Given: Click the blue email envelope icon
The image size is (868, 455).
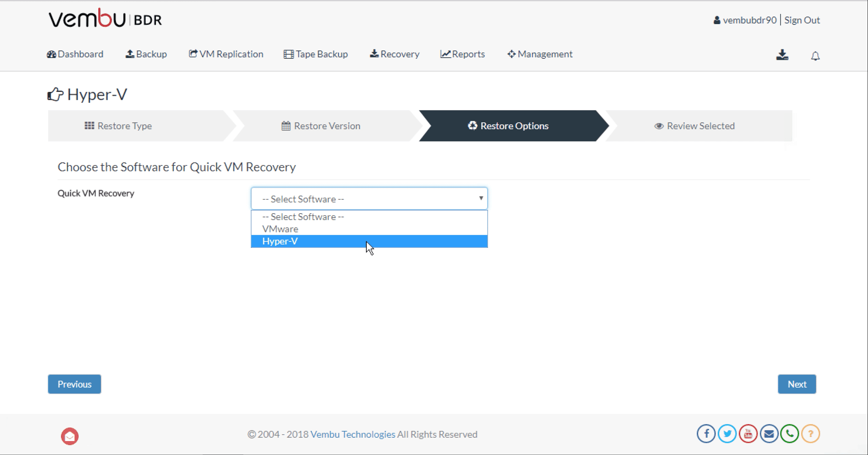Looking at the screenshot, I should point(769,434).
